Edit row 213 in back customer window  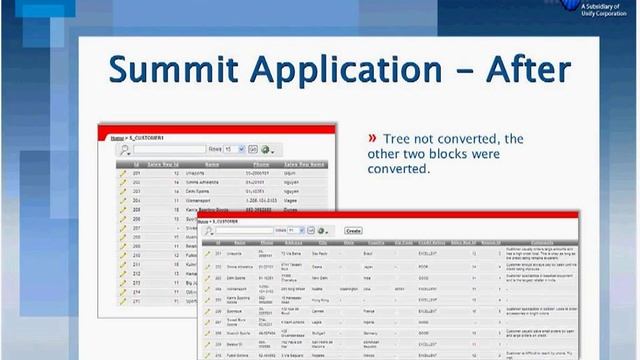(x=123, y=283)
